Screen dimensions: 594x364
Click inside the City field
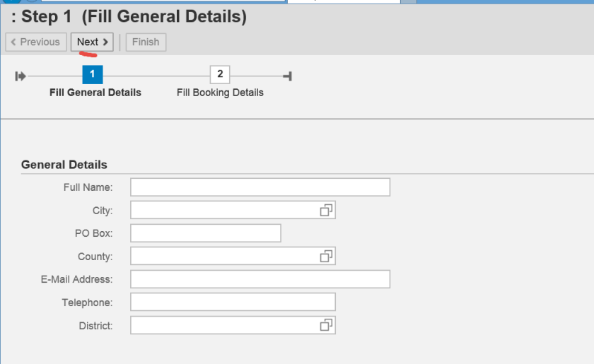tap(223, 210)
